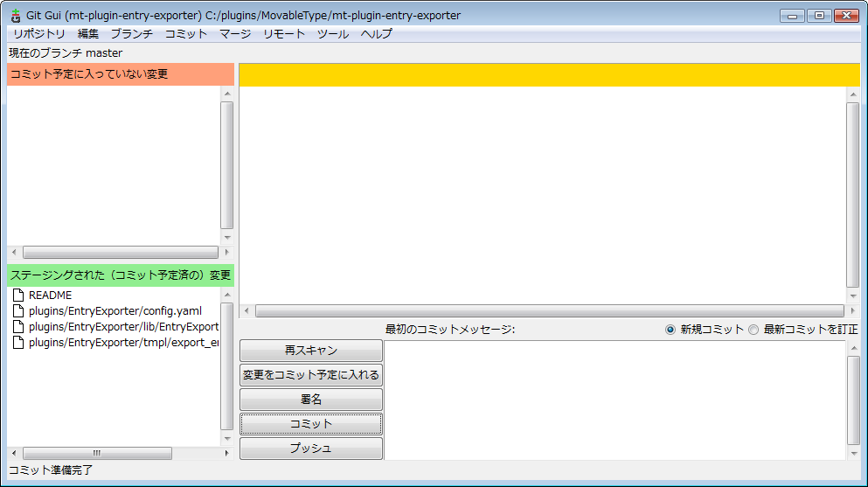
Task: Click the file icon beside plugins/EntryExporter/lib entry
Action: [18, 326]
